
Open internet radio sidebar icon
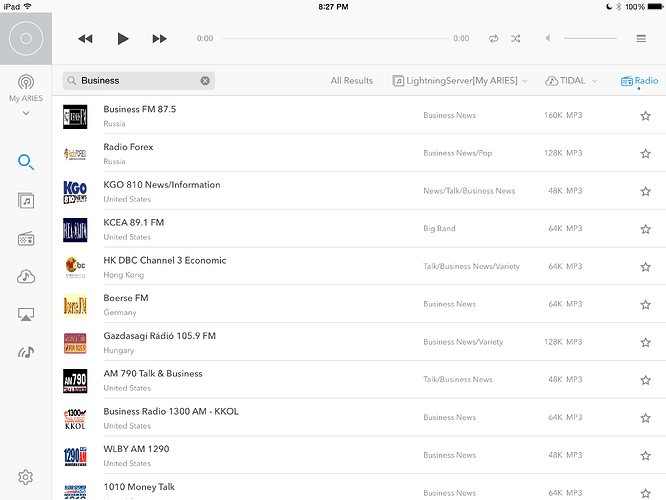pos(26,238)
